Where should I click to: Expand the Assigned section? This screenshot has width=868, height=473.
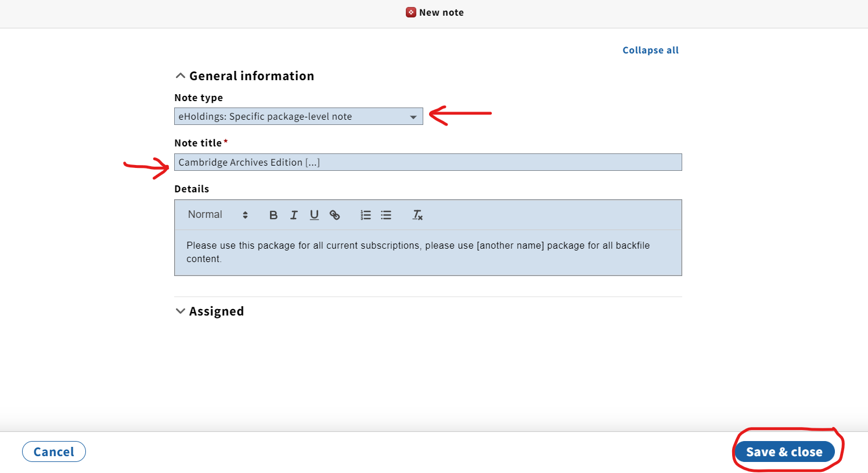210,311
